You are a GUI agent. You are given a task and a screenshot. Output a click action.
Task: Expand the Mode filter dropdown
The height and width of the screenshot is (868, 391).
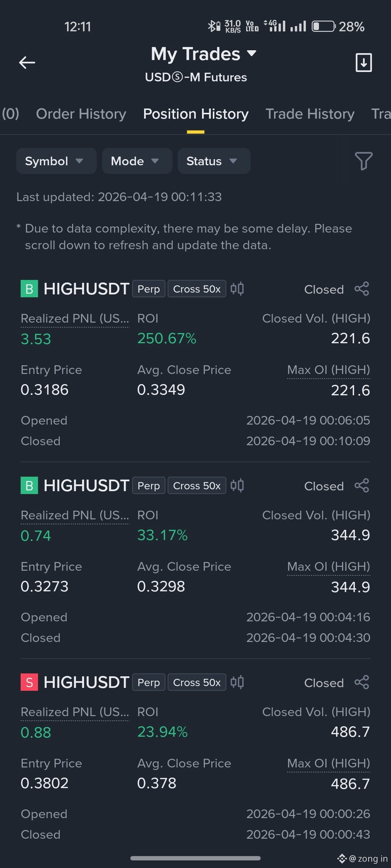tap(137, 161)
